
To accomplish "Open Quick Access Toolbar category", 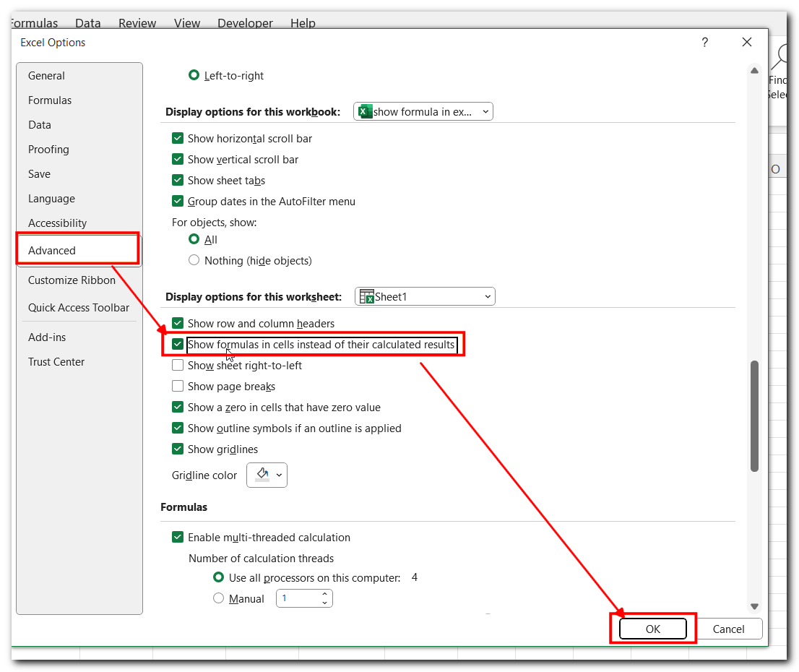I will [79, 307].
